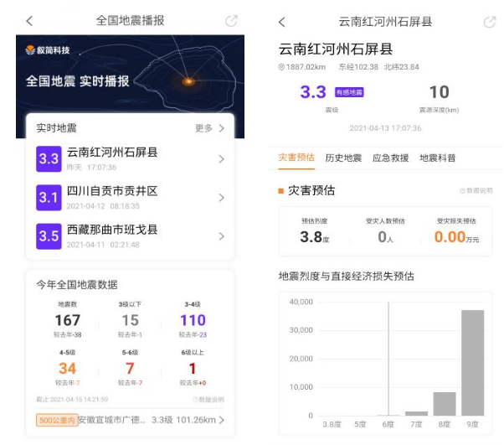Screen dimensions: 504x445
Task: Expand the 西藏那曲市班戈县 earthquake entry chevron
Action: [x=221, y=236]
